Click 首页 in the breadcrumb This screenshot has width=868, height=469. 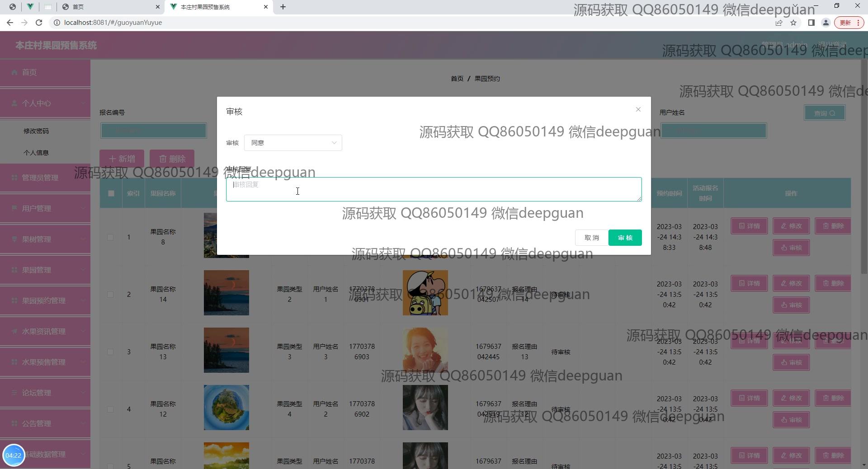(x=457, y=79)
